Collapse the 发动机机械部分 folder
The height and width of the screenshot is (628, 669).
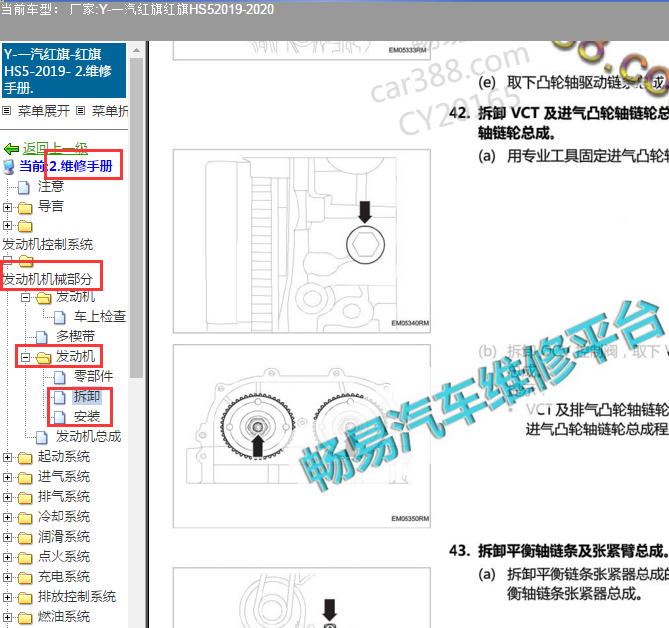coord(7,260)
